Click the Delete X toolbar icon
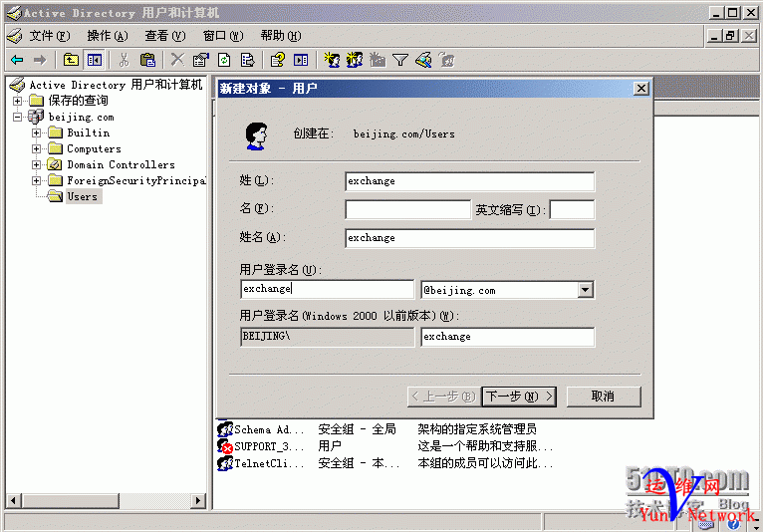 pyautogui.click(x=177, y=60)
